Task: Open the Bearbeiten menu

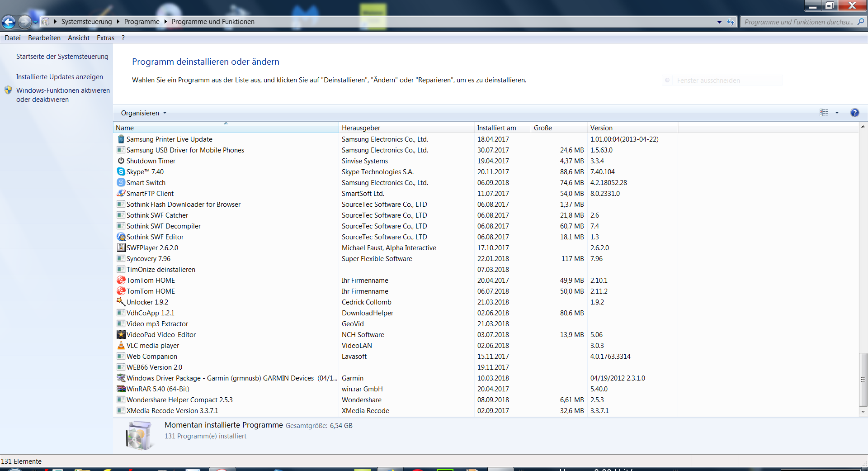Action: point(44,38)
